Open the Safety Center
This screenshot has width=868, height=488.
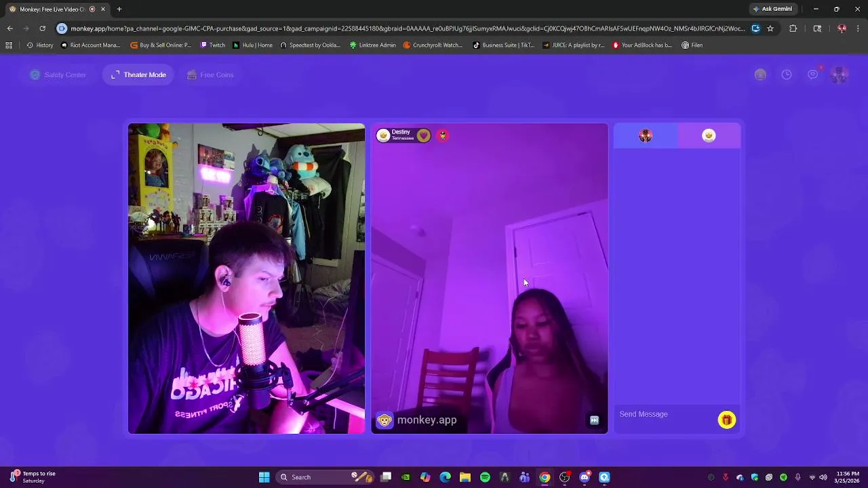coord(58,75)
